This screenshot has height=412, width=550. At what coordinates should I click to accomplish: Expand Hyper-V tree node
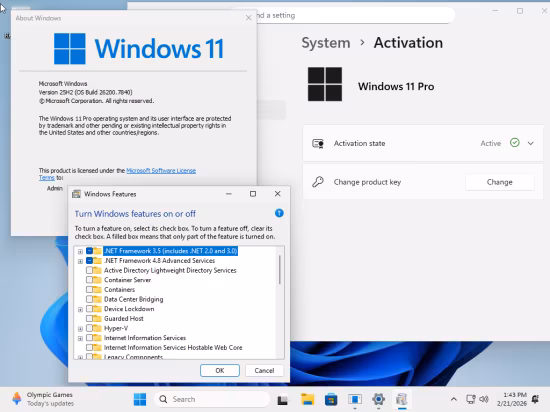click(80, 329)
